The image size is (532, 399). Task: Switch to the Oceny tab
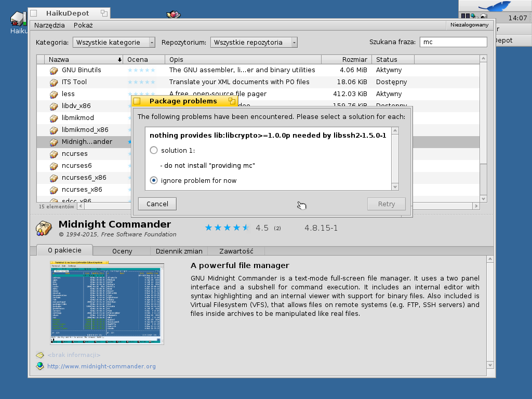pos(122,251)
